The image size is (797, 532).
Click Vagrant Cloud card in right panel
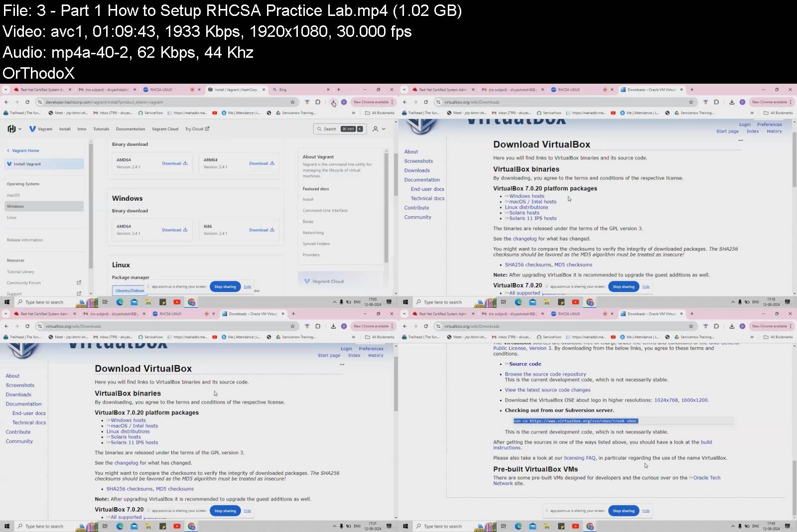point(341,281)
